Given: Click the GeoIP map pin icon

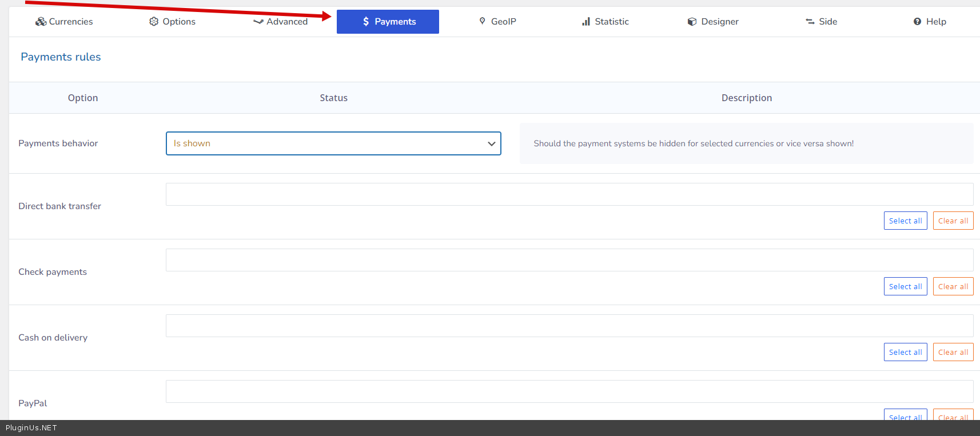Looking at the screenshot, I should coord(482,21).
